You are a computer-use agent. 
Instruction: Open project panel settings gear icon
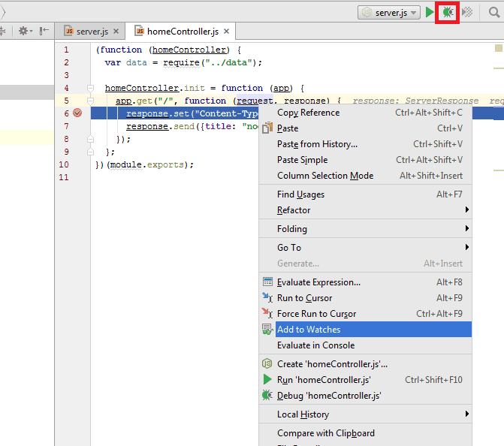tap(24, 31)
